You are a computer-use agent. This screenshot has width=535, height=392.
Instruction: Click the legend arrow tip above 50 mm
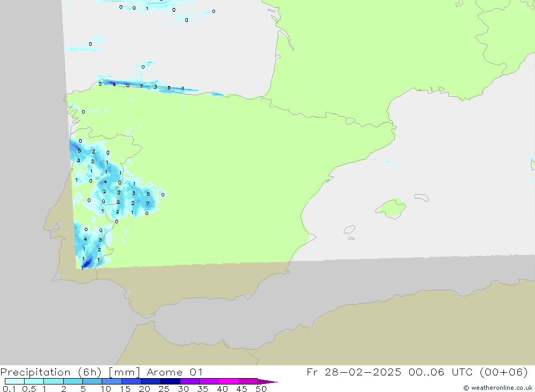pyautogui.click(x=267, y=381)
